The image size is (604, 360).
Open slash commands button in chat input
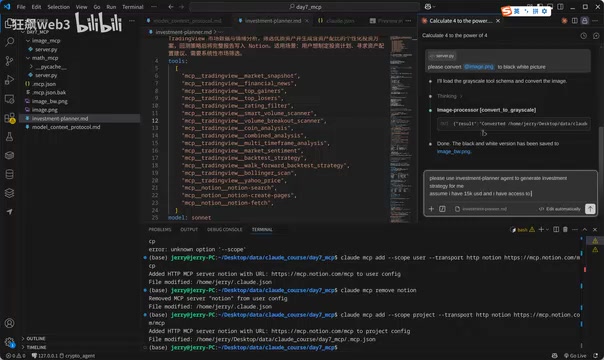coord(442,209)
